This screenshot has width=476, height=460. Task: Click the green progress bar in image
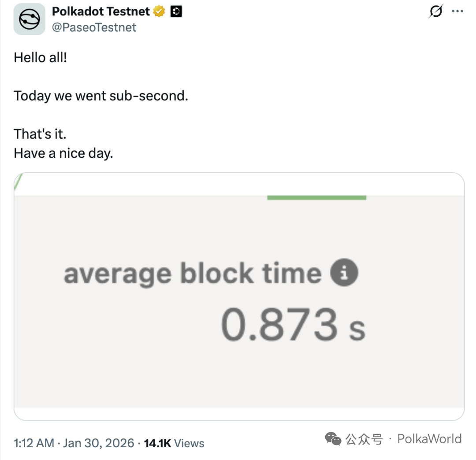(x=316, y=198)
